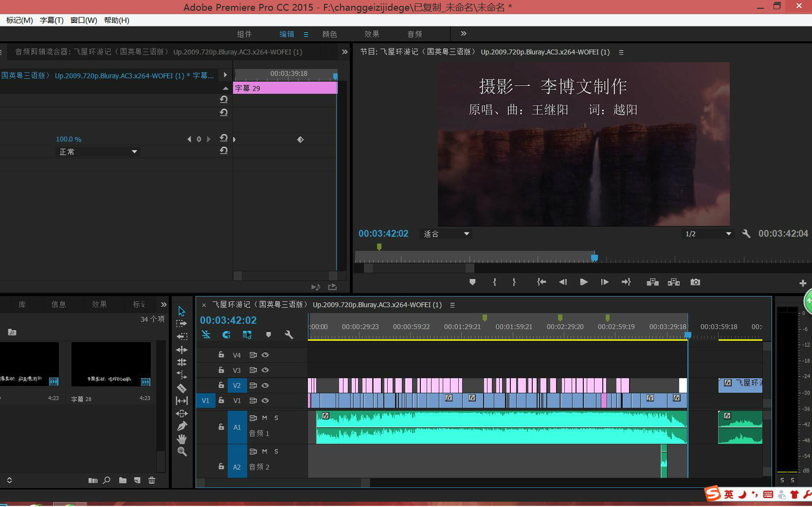
Task: Click the Extract button in Program monitor
Action: (x=674, y=282)
